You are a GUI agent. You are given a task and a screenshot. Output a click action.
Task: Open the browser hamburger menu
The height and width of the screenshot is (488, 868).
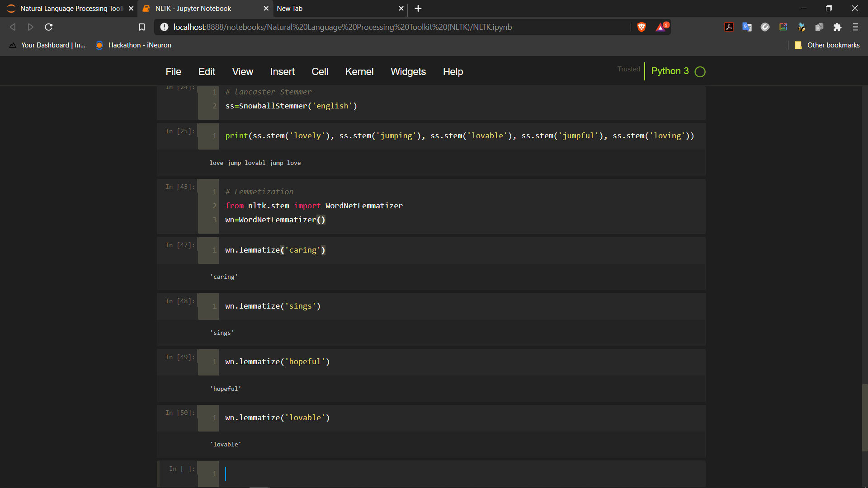855,27
